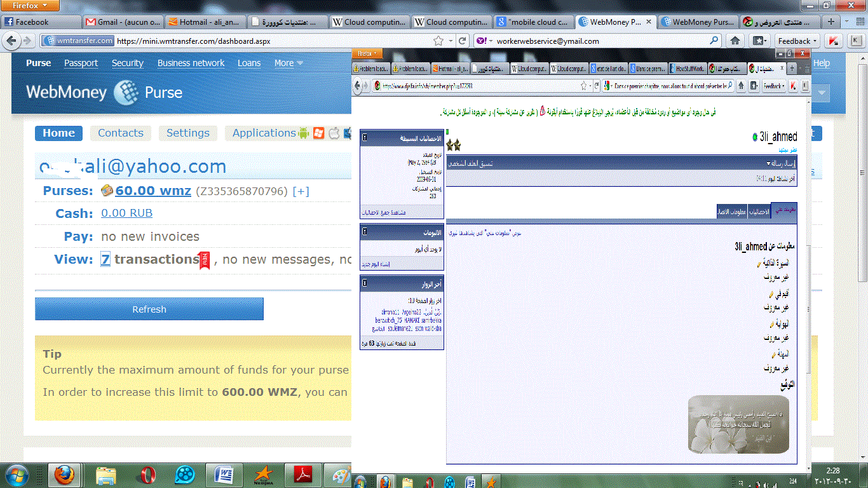The height and width of the screenshot is (488, 868).
Task: Click the Refresh button
Action: tap(149, 309)
